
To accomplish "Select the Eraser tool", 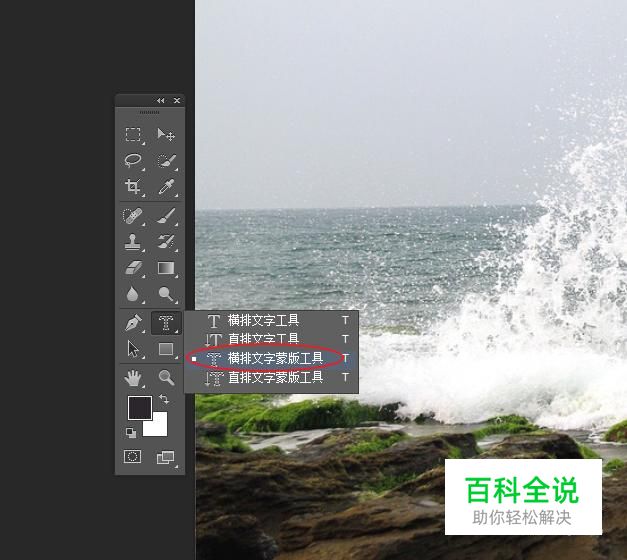I will [x=133, y=268].
